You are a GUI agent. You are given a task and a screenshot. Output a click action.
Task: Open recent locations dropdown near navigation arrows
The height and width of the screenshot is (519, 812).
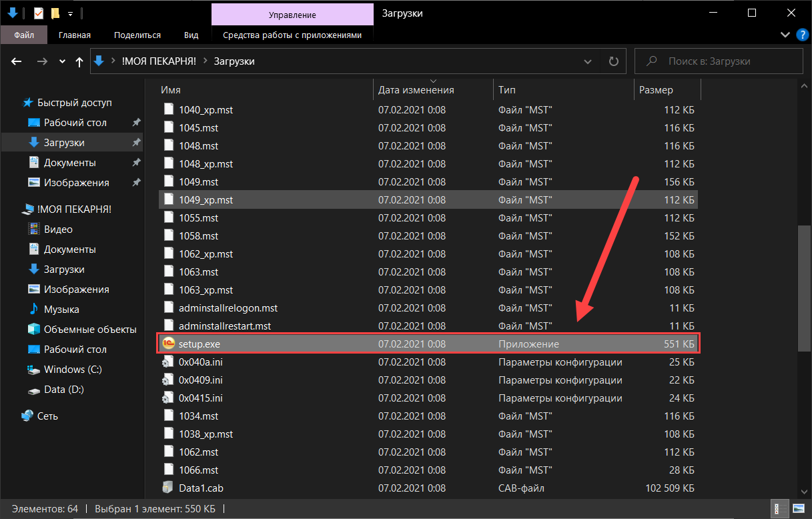click(62, 61)
